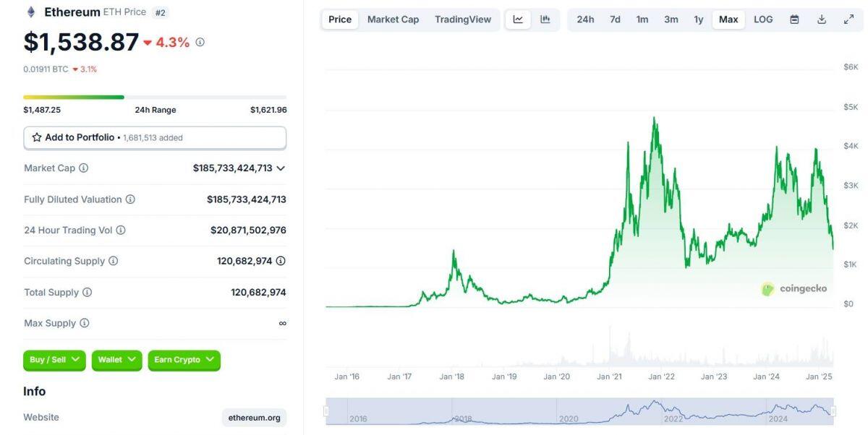The image size is (868, 435).
Task: Set chart timeframe to 24h
Action: 585,20
